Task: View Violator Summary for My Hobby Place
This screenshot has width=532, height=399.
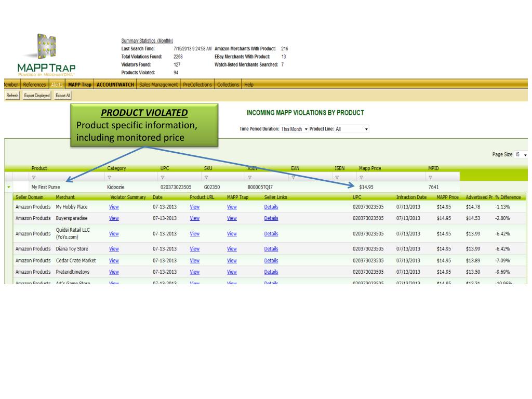Action: (x=114, y=207)
